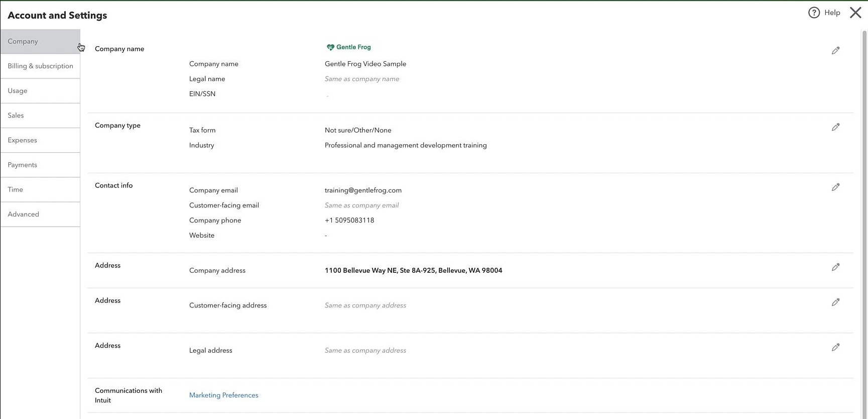This screenshot has height=419, width=868.
Task: Switch to the Usage tab
Action: click(x=40, y=91)
